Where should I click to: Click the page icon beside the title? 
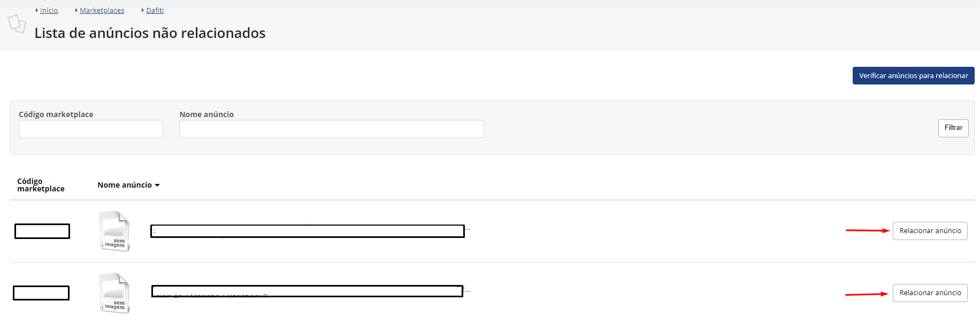[17, 24]
